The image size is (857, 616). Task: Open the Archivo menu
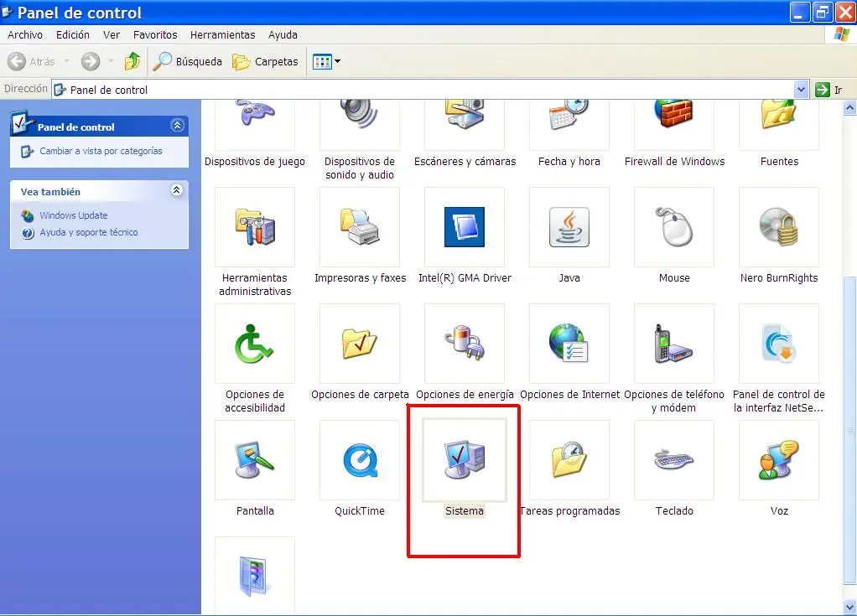(x=25, y=35)
